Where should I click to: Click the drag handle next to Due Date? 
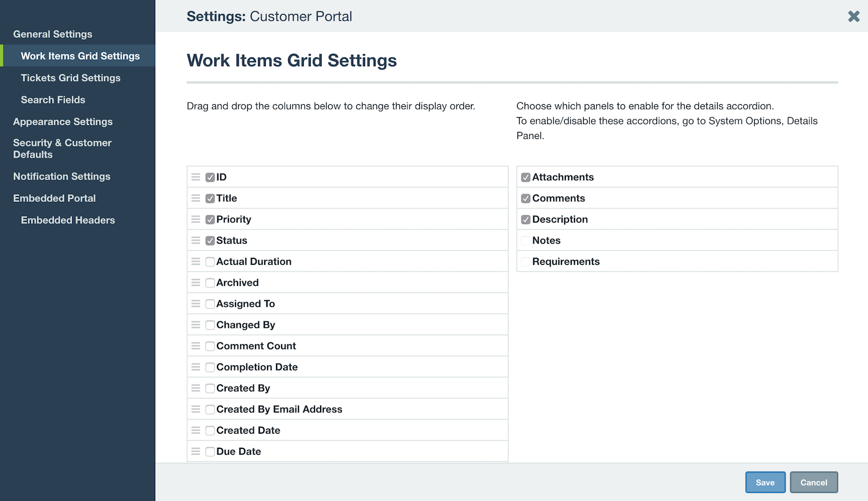(x=196, y=451)
